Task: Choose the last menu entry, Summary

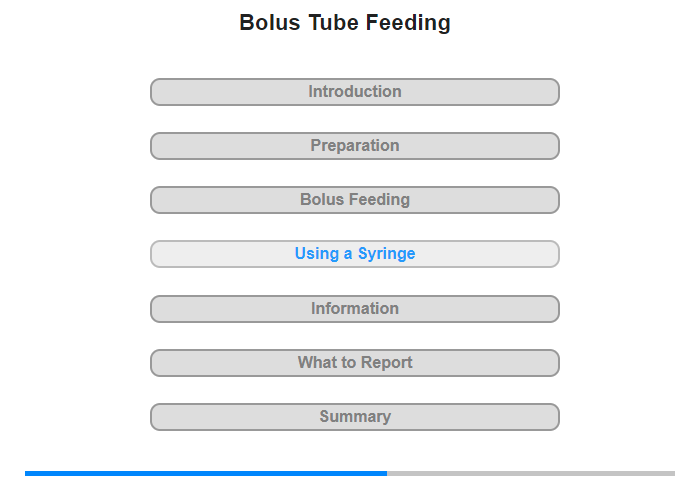Action: click(x=354, y=417)
